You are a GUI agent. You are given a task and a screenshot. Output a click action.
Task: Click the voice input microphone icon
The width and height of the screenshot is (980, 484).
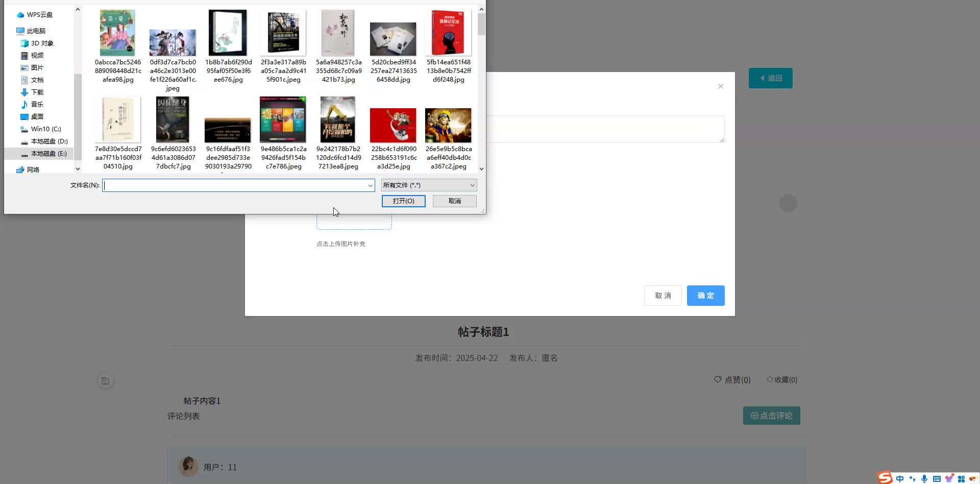point(924,479)
